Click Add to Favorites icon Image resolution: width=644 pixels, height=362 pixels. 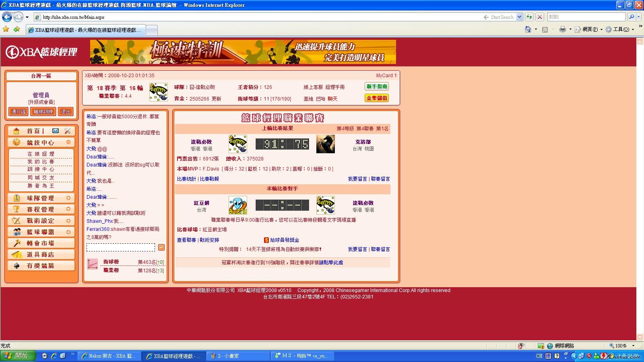click(17, 29)
